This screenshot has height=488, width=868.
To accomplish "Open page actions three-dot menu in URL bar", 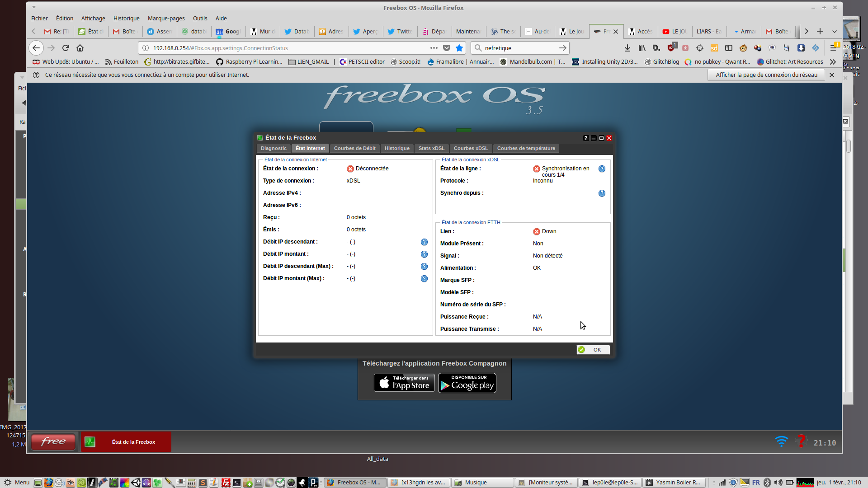I will (x=434, y=48).
